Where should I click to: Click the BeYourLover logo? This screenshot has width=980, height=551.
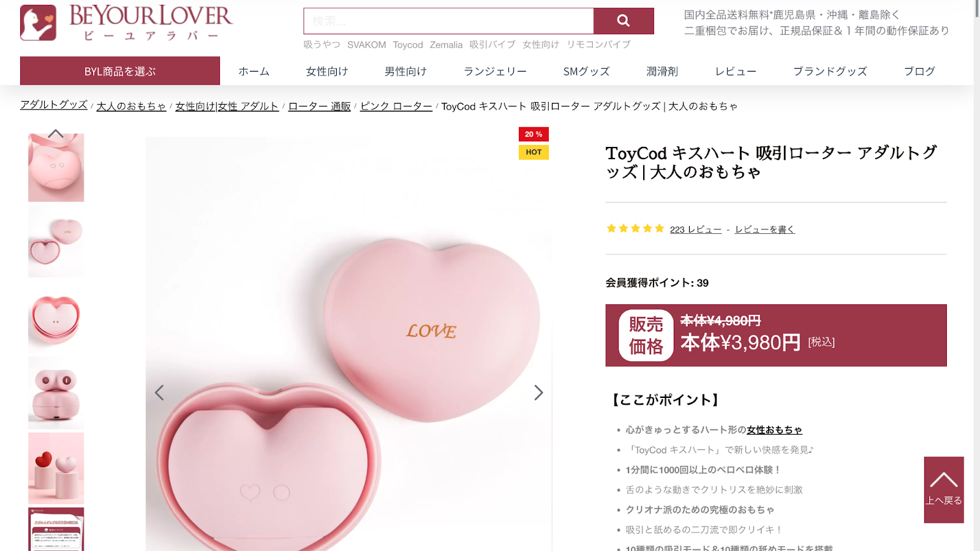click(127, 23)
